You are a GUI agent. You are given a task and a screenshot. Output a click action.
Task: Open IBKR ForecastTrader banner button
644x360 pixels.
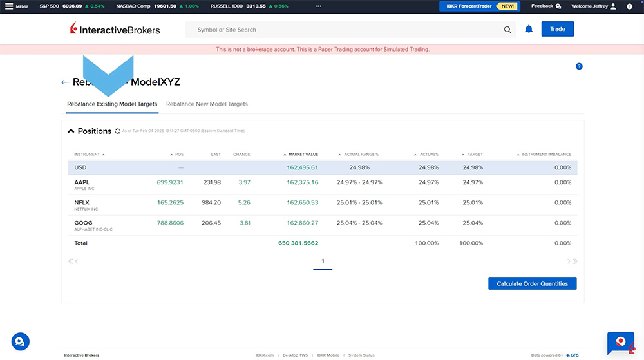[x=479, y=6]
